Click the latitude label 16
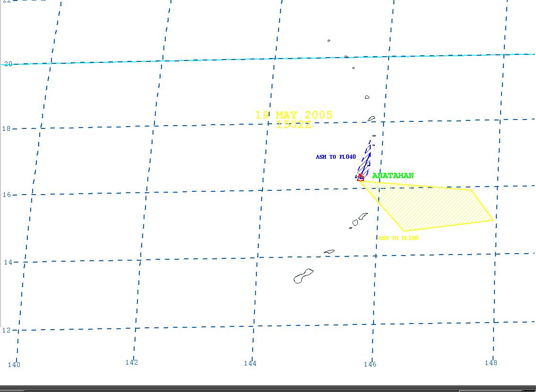The width and height of the screenshot is (536, 392). 7,195
